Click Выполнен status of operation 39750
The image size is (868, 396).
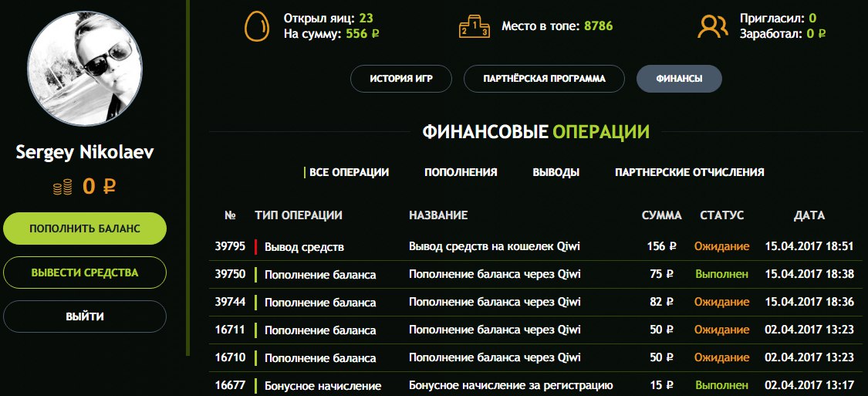722,274
